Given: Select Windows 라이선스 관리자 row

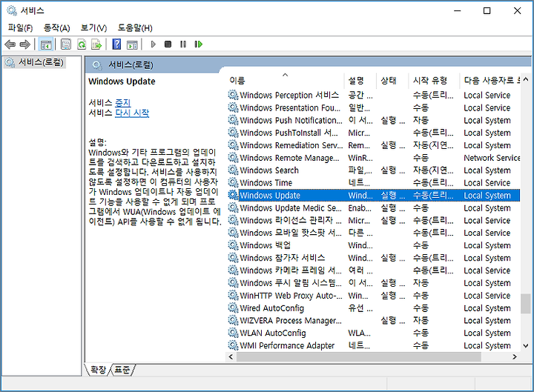Looking at the screenshot, I should pos(374,220).
